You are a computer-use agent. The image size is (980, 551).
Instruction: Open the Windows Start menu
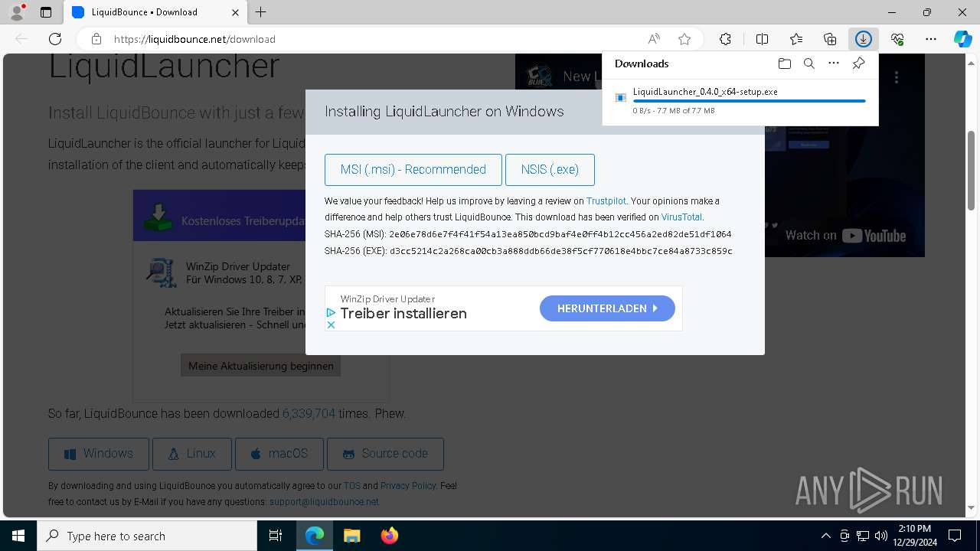[x=18, y=536]
